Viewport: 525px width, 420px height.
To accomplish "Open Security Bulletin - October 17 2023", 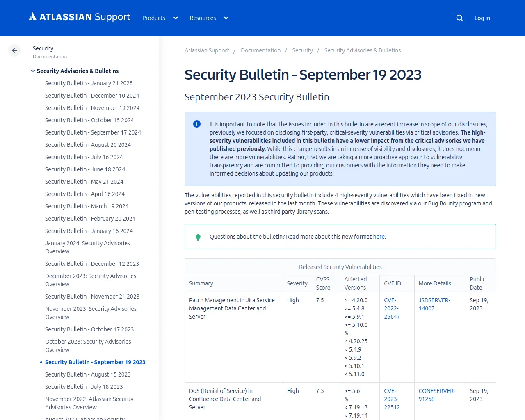I will coord(89,329).
